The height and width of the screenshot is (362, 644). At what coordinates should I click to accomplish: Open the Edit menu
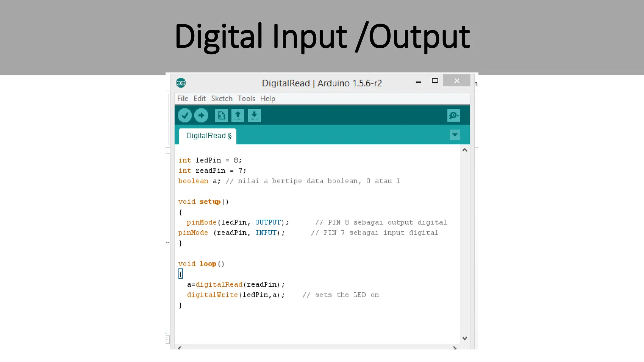coord(200,99)
